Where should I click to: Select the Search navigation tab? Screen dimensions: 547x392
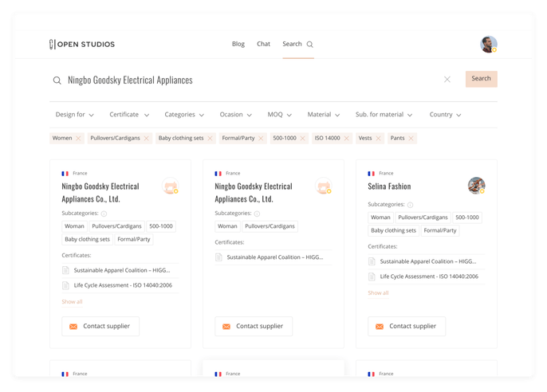coord(298,44)
